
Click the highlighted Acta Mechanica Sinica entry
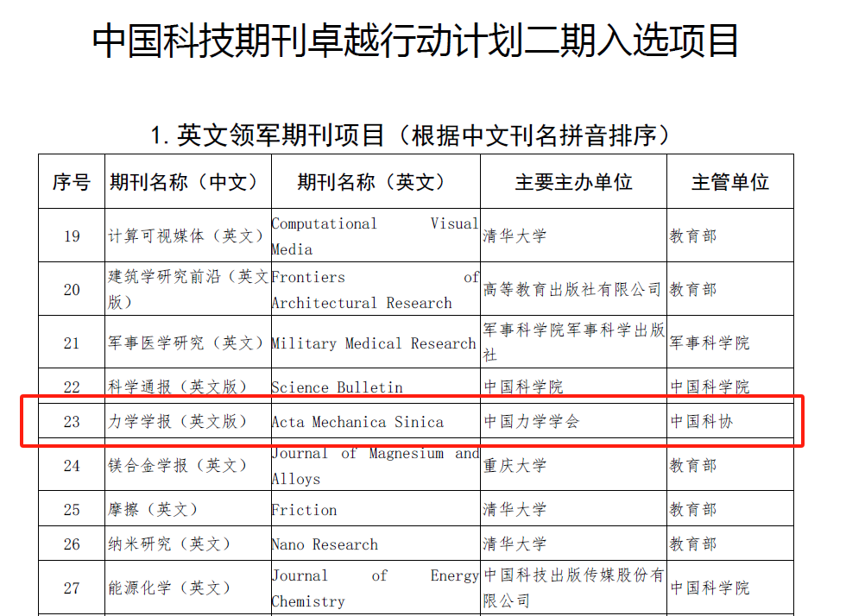click(x=357, y=422)
